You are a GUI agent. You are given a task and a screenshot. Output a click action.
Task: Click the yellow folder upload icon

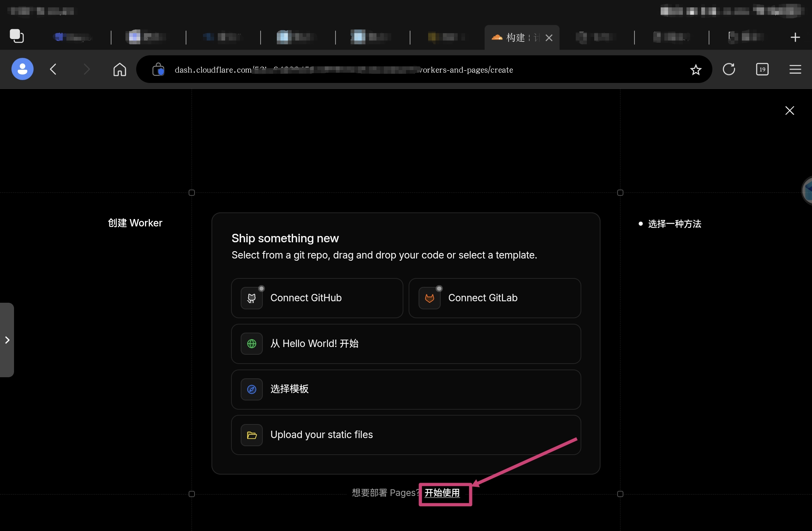click(x=251, y=435)
